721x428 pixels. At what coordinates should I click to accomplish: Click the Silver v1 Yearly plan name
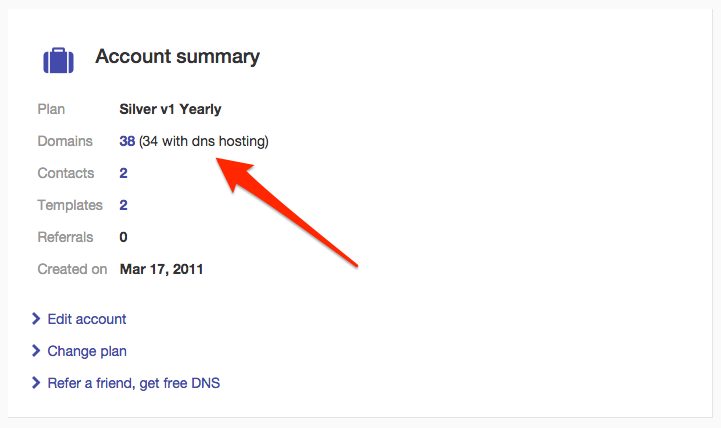point(172,109)
